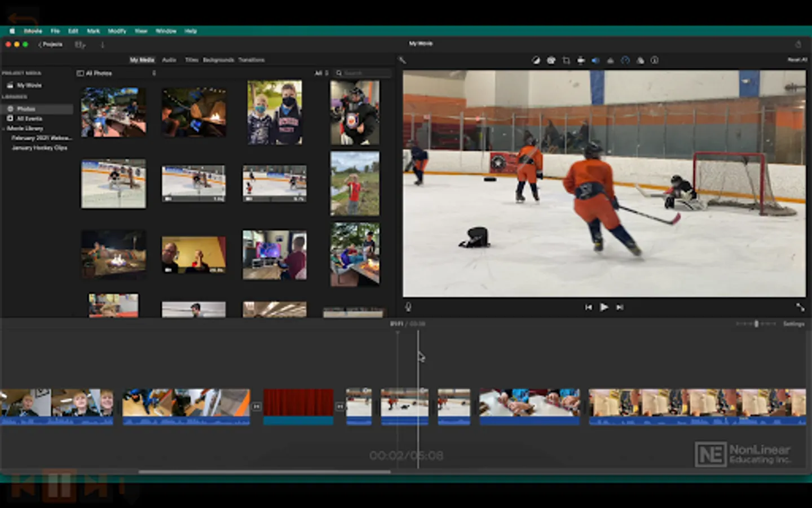The height and width of the screenshot is (508, 812).
Task: Open the Speed speedometer tool
Action: coord(625,60)
